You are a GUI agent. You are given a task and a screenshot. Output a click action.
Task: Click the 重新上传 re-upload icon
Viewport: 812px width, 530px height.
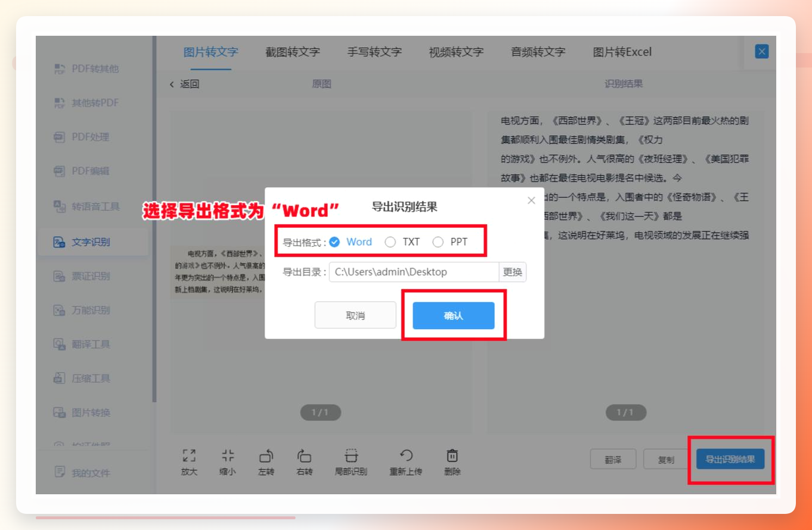click(x=406, y=456)
